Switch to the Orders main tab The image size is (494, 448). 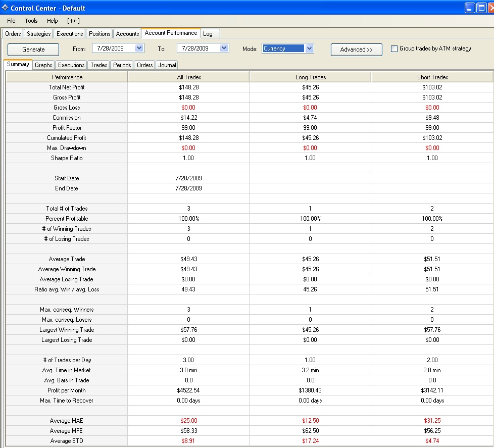tap(13, 34)
